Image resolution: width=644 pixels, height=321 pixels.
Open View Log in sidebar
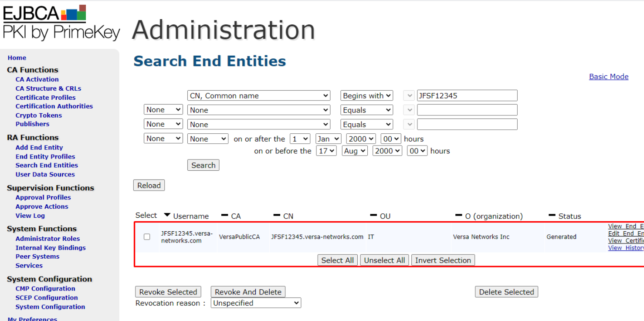tap(30, 216)
